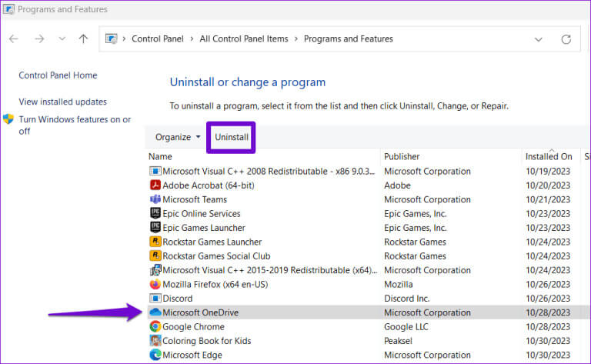Select Rockstar Games Social Club entry
Screen dimensions: 591x364
pos(216,255)
